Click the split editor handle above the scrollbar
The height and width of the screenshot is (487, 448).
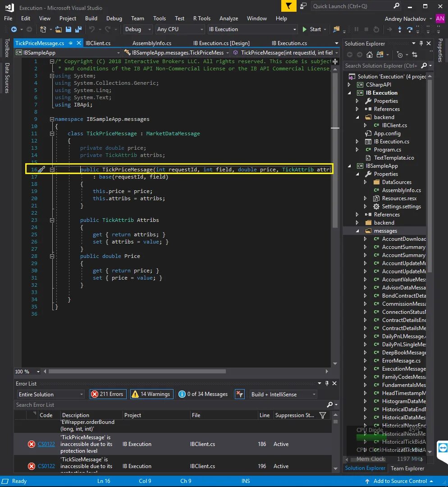click(x=335, y=61)
